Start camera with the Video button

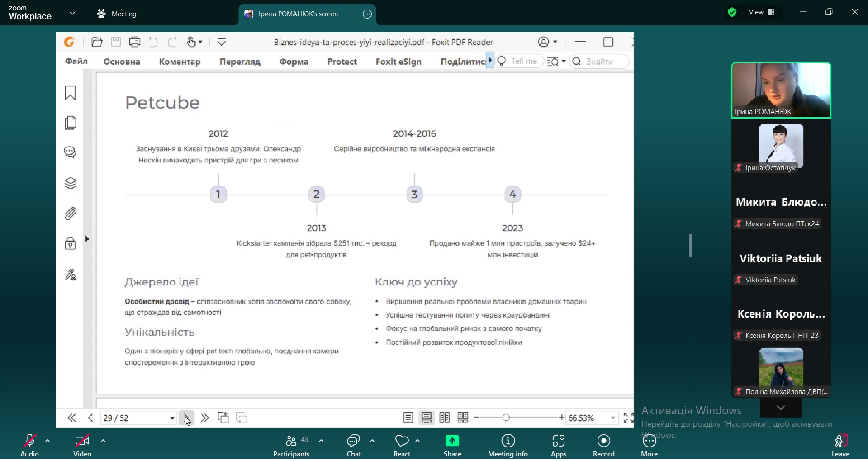click(82, 445)
